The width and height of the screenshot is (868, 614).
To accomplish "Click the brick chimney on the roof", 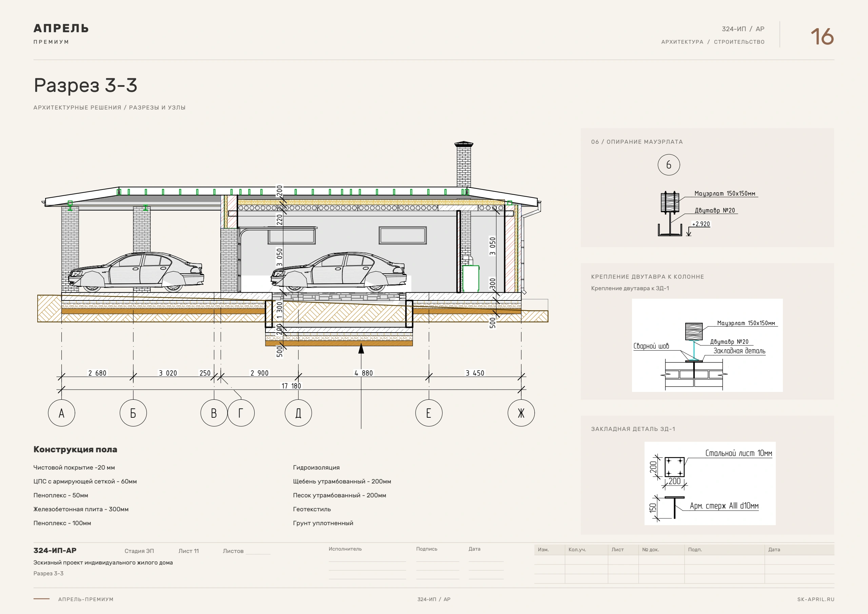I will pos(463,164).
